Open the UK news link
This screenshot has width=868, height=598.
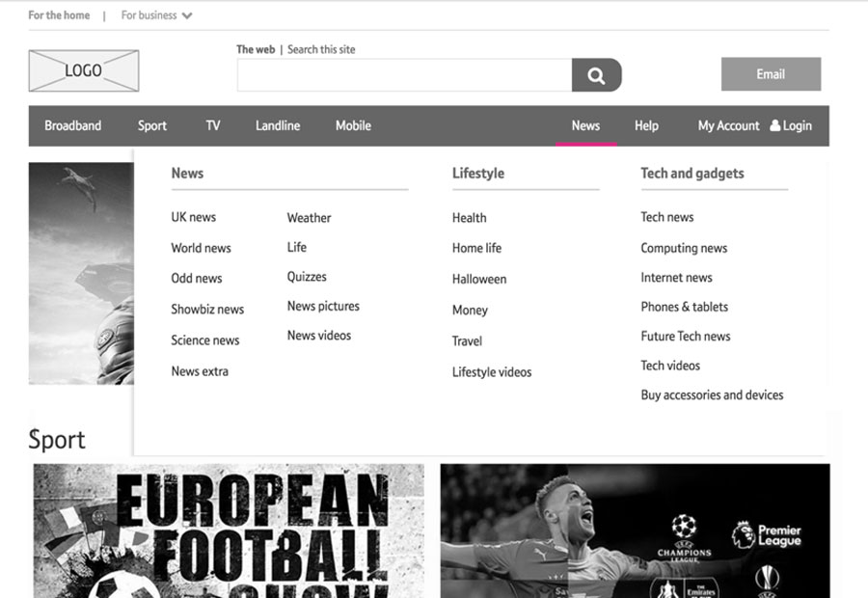point(194,217)
